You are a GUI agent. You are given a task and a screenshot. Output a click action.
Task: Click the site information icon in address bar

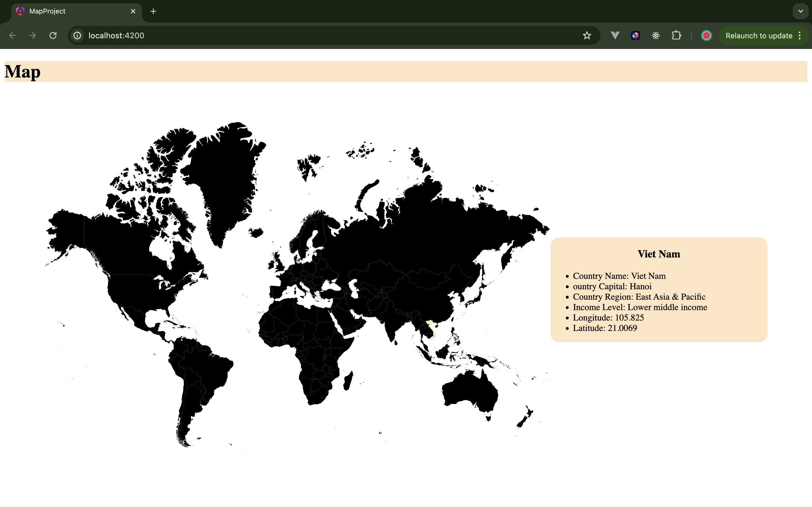[x=77, y=35]
